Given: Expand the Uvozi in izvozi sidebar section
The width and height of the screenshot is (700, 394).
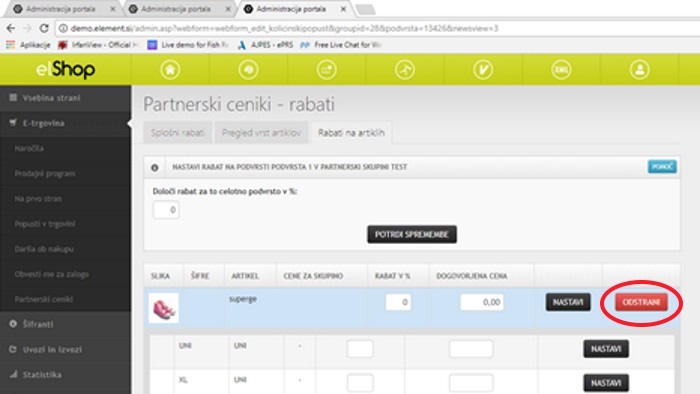Looking at the screenshot, I should [66, 349].
